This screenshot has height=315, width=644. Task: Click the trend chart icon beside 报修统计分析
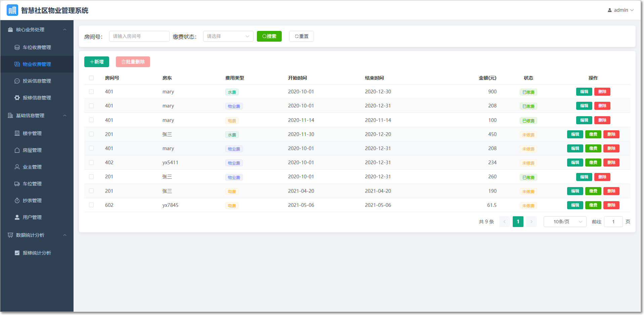[17, 253]
